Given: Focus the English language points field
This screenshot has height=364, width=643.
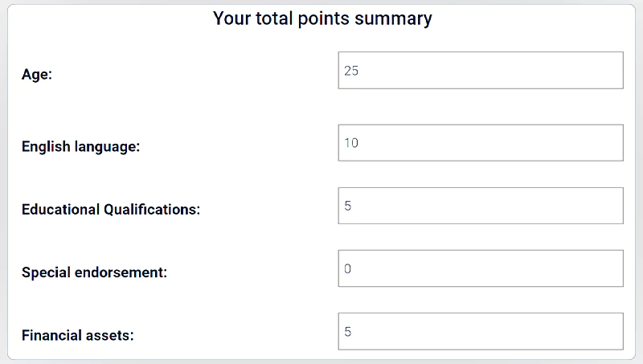Looking at the screenshot, I should click(481, 143).
